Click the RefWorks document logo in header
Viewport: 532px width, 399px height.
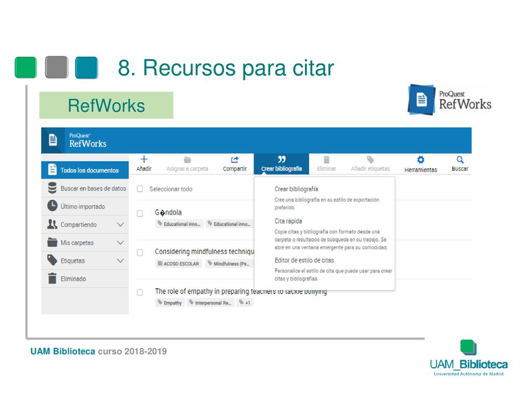(x=53, y=139)
